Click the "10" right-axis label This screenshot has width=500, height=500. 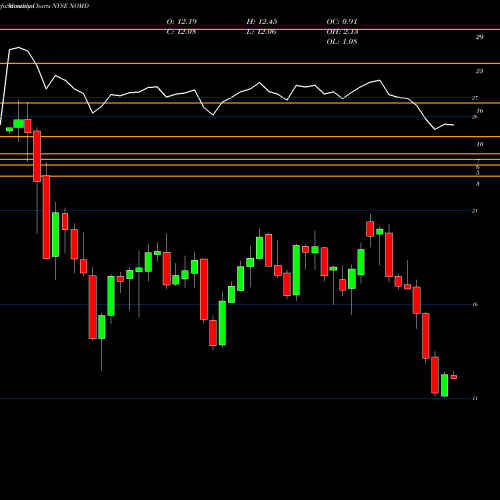click(479, 144)
